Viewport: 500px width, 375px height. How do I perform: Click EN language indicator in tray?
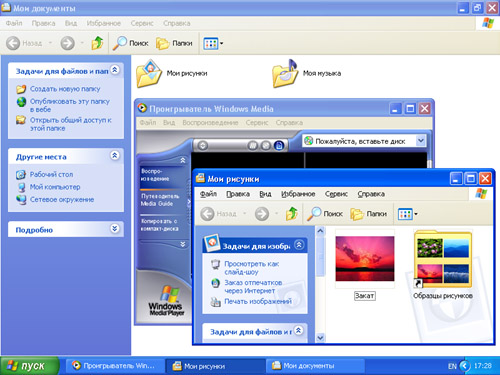point(452,366)
